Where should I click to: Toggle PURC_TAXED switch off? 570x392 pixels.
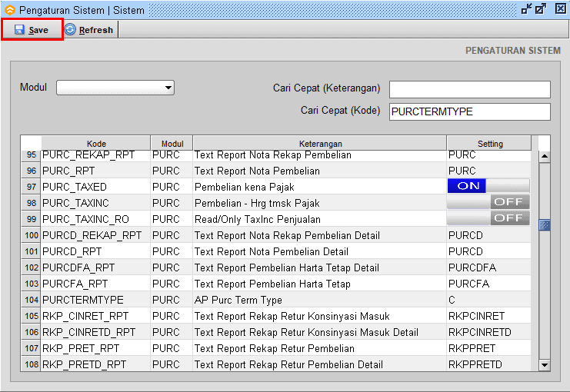click(488, 186)
